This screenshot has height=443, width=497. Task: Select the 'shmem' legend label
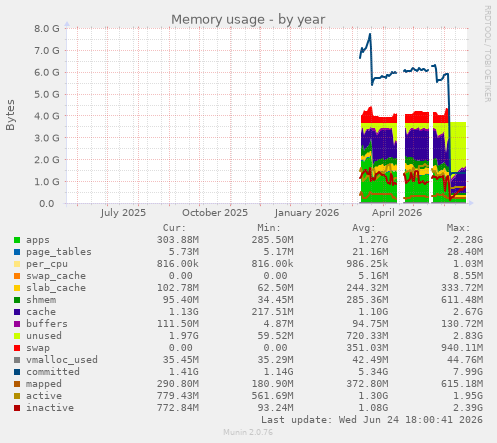tap(41, 300)
